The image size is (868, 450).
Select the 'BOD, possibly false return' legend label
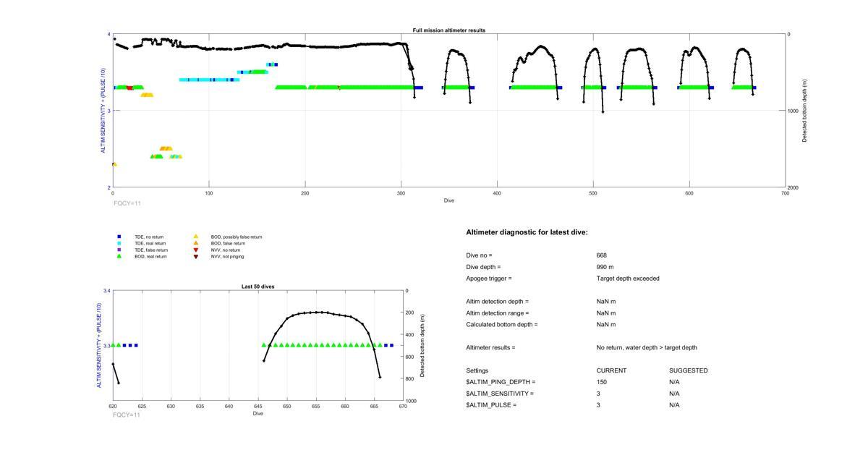point(237,237)
